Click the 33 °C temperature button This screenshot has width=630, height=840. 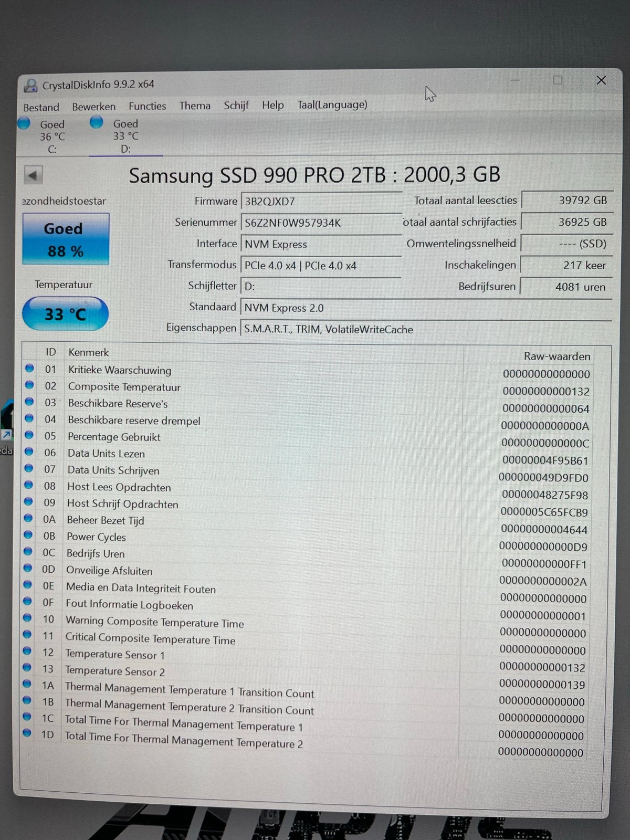tap(65, 314)
